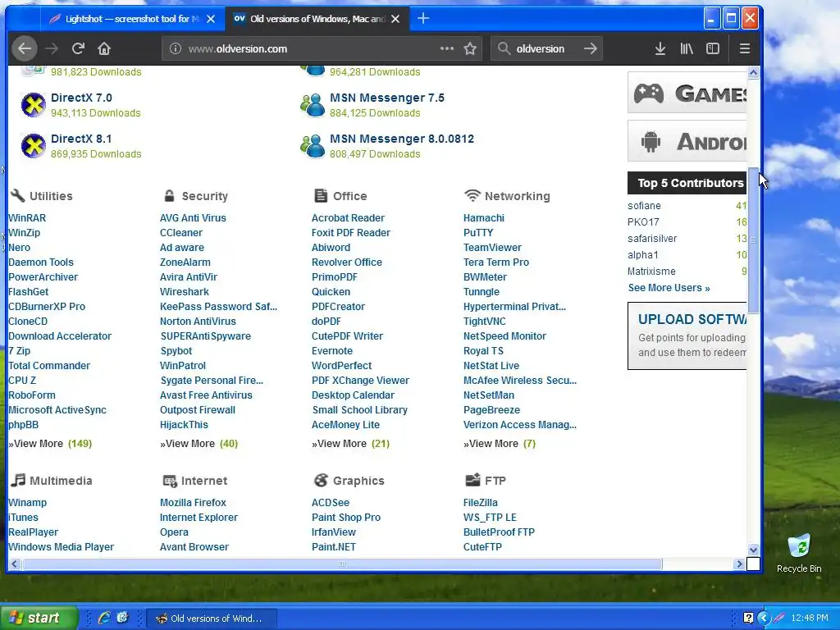Open the DirectX 7.0 title link
The image size is (840, 630).
pyautogui.click(x=81, y=98)
